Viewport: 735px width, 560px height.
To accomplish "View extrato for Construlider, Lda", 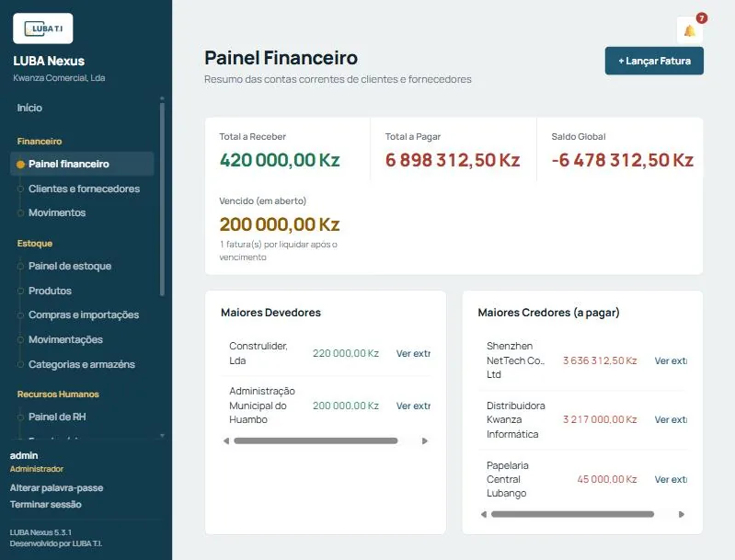I will [x=413, y=353].
